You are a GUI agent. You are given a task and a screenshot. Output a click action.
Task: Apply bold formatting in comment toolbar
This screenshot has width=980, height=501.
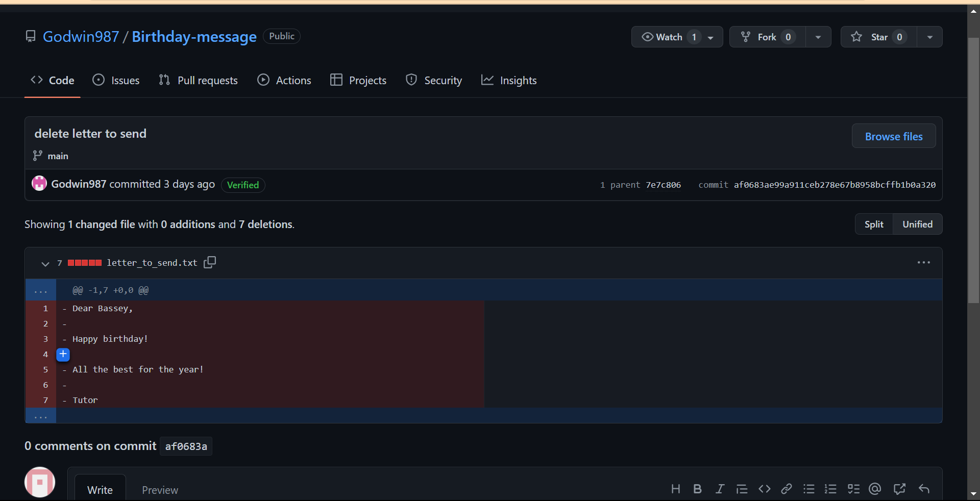(x=697, y=489)
